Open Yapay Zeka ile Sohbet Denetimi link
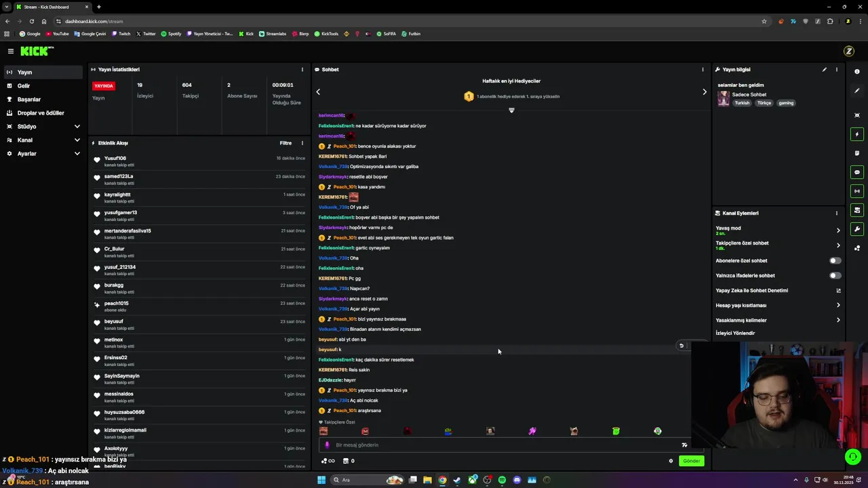 click(778, 290)
